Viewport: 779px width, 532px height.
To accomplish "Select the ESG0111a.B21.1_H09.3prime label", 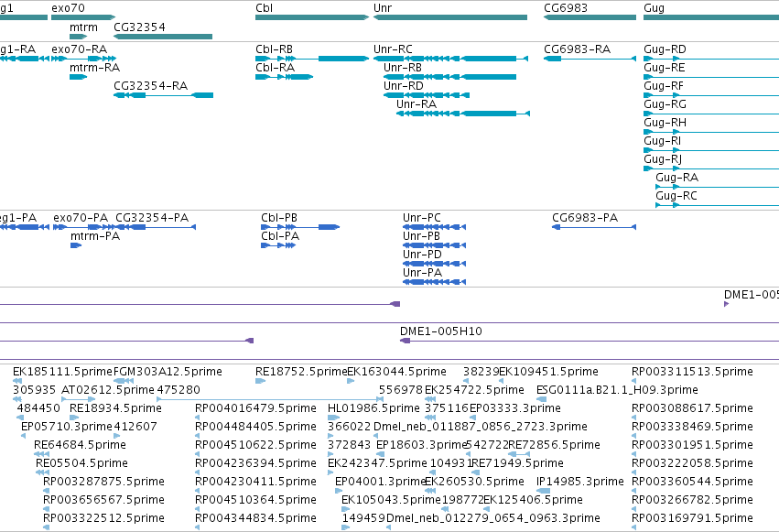I will [617, 390].
